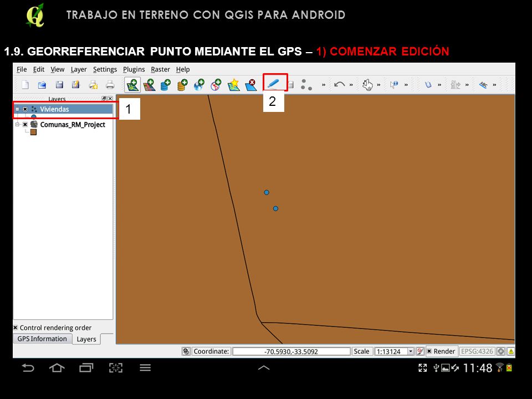Expand the Android notification up chevron

264,368
